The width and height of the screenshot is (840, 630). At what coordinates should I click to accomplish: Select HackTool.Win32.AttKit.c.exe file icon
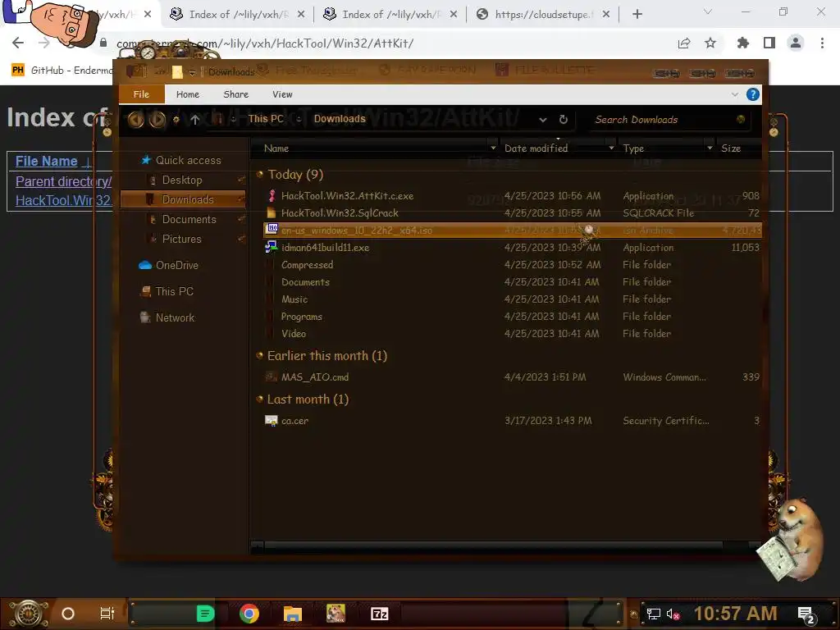tap(272, 195)
